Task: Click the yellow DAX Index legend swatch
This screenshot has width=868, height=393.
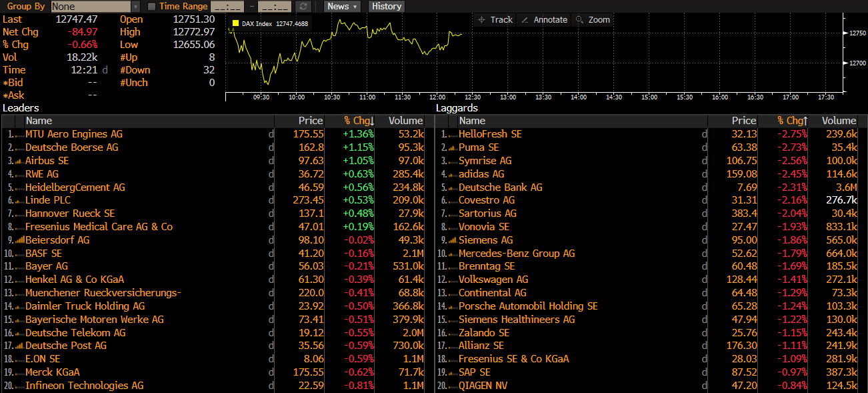Action: point(235,24)
